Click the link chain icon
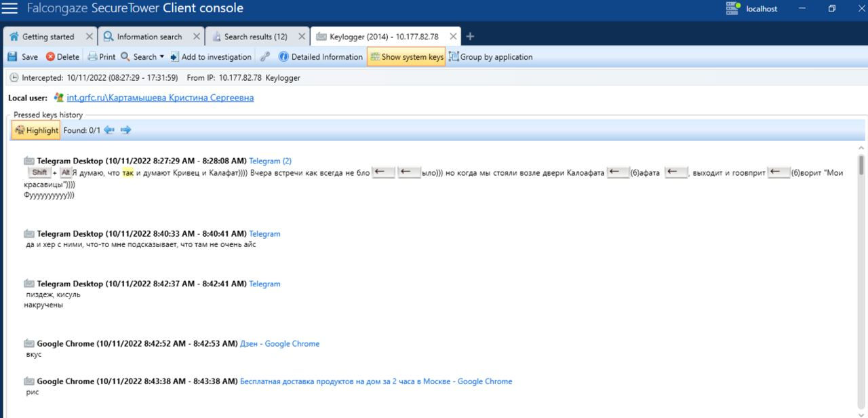 pos(265,57)
